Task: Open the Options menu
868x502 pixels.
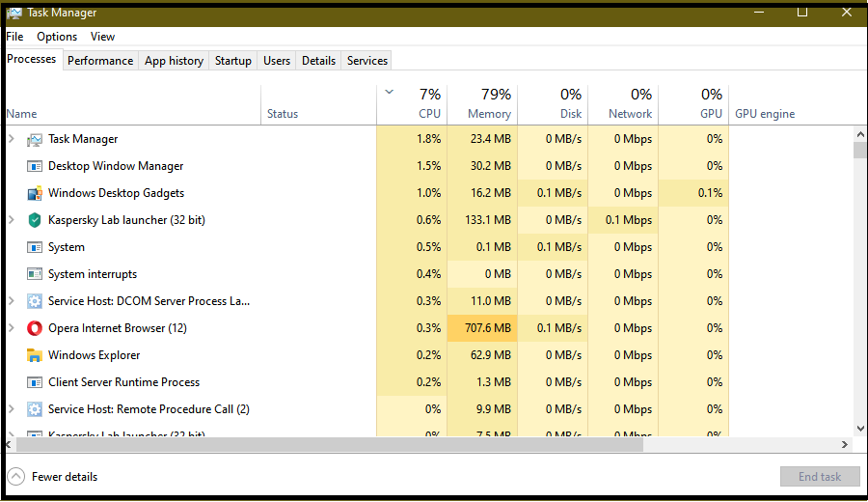Action: pos(57,37)
